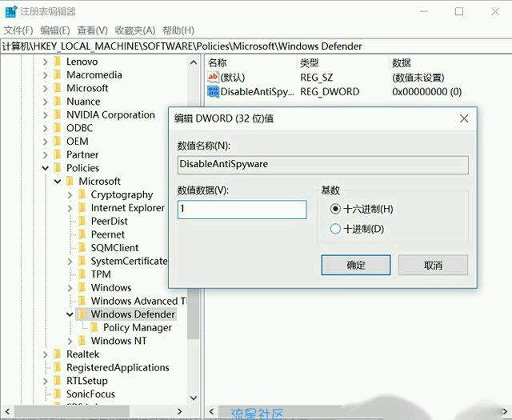This screenshot has height=420, width=512.
Task: Open the 查看(V) menu
Action: coord(93,30)
